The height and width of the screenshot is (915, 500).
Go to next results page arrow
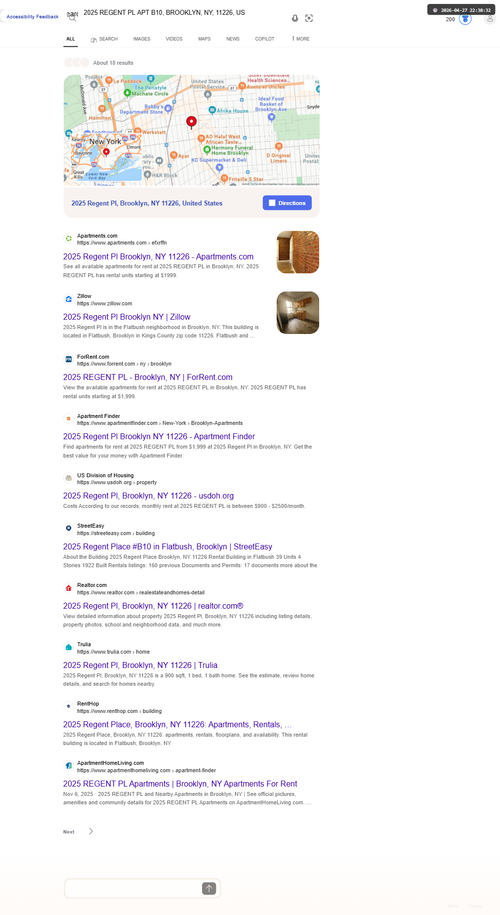[x=90, y=832]
